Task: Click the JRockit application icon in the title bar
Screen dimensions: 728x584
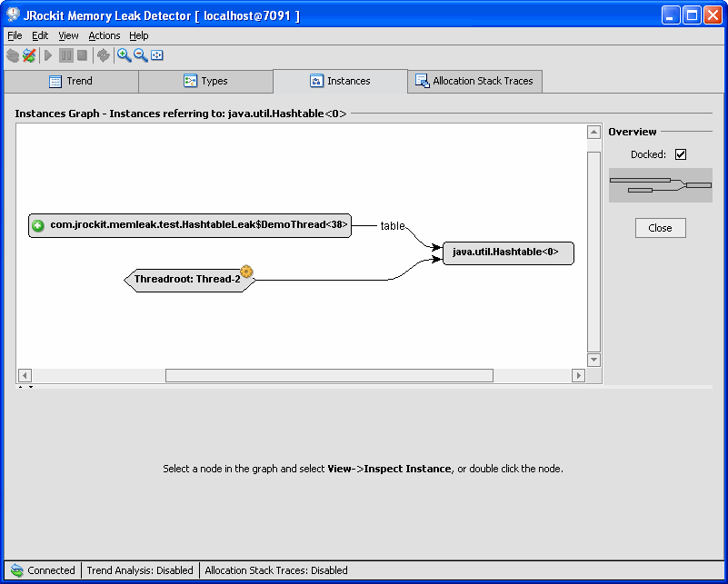Action: click(13, 15)
